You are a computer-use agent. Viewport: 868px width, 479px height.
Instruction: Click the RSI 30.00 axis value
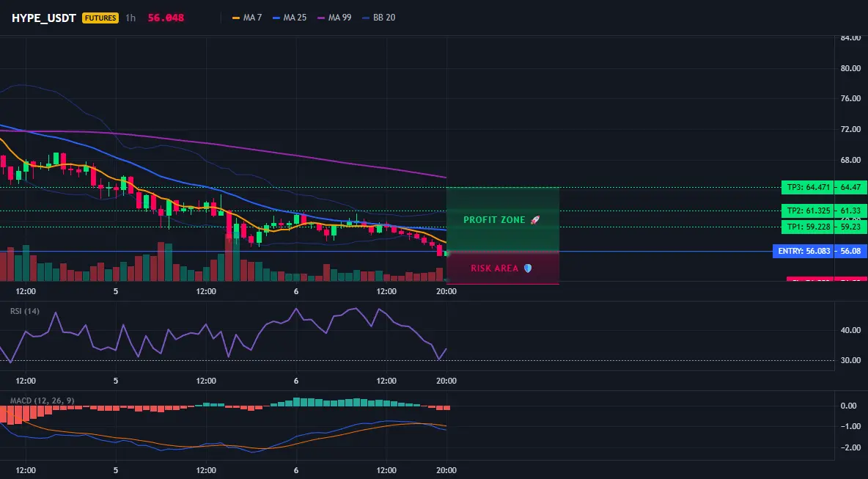850,360
